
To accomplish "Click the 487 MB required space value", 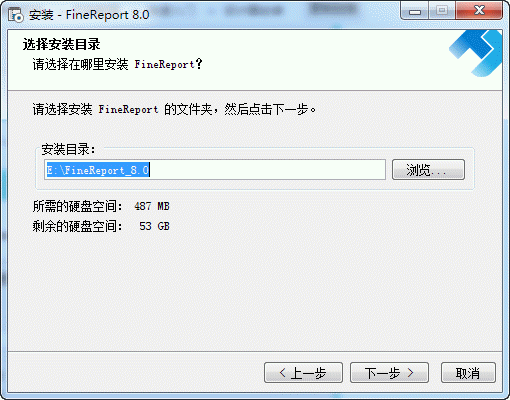I will click(152, 206).
